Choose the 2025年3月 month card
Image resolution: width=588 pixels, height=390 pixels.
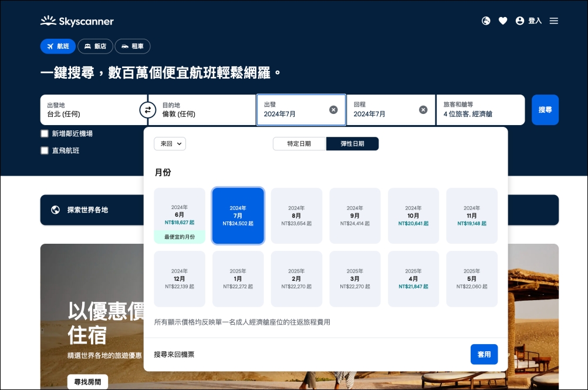[355, 279]
